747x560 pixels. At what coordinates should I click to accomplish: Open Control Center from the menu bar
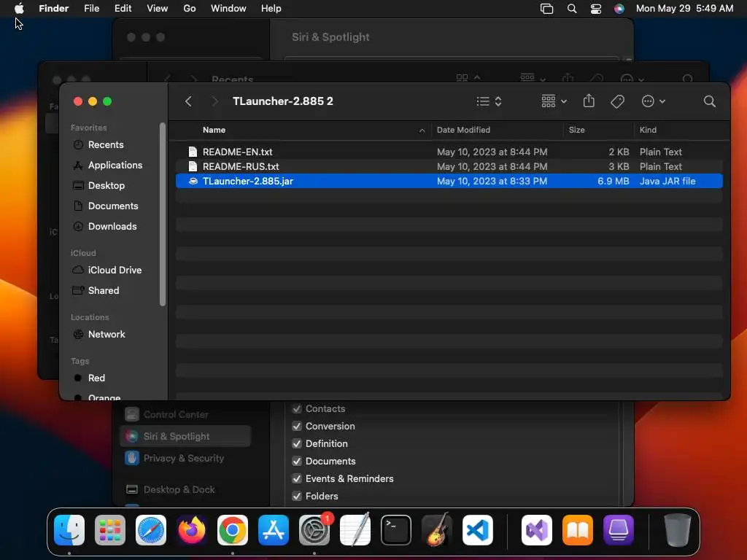595,9
